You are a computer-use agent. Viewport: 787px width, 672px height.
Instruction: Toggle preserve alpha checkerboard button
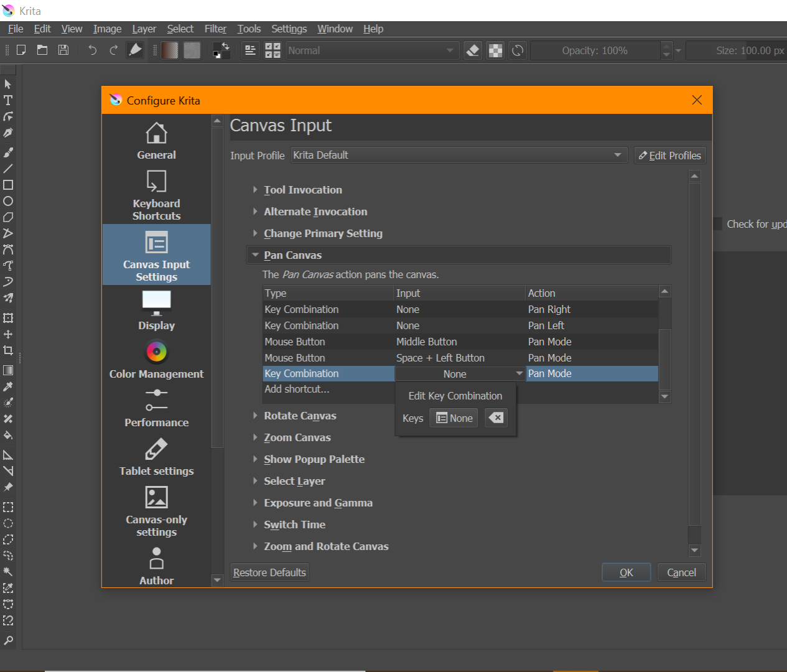click(495, 50)
